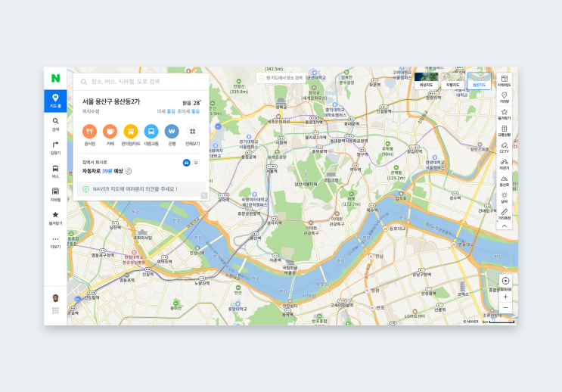The image size is (562, 392).
Task: Collapse the right map tools panel
Action: tap(504, 226)
